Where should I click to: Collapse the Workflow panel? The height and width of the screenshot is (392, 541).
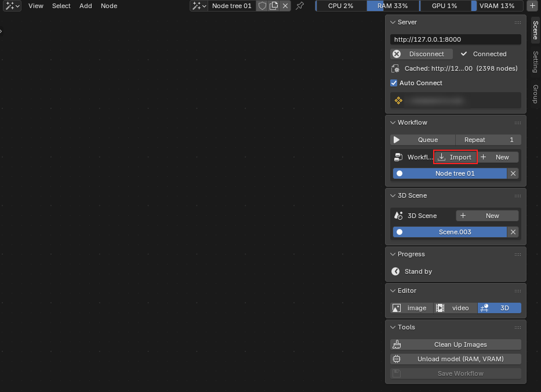point(393,122)
